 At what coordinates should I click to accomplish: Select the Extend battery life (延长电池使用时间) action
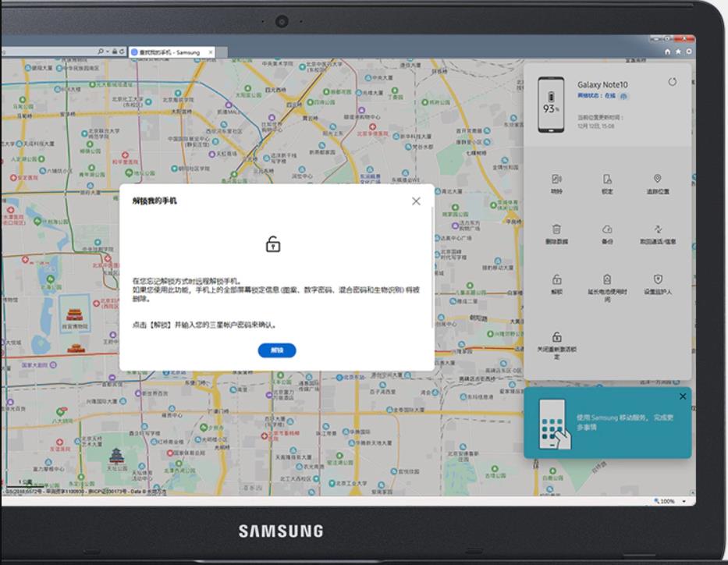click(x=607, y=288)
